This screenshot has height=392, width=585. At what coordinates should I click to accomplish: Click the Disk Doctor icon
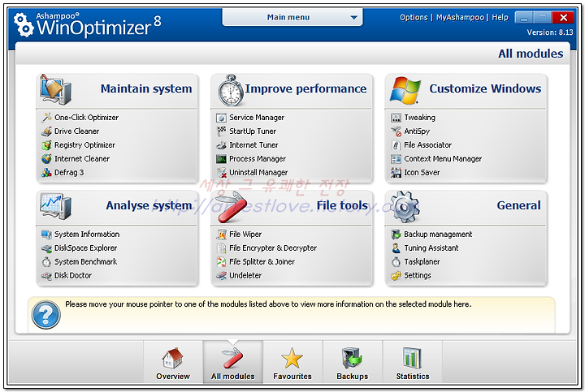click(x=46, y=276)
